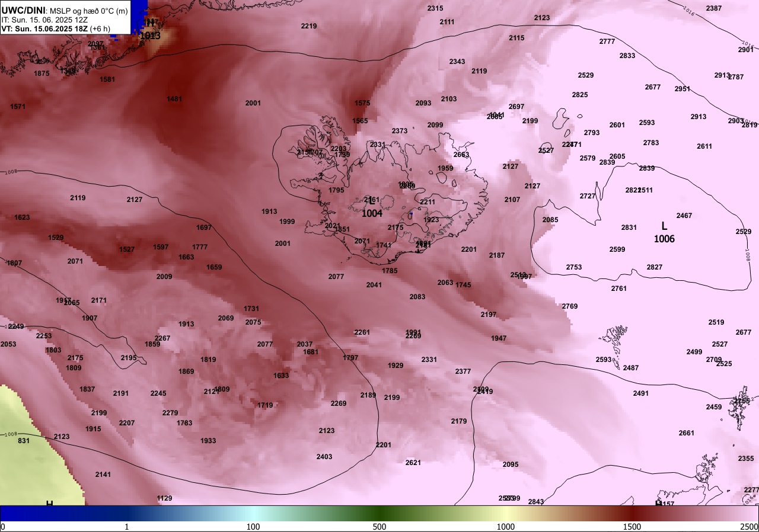The height and width of the screenshot is (532, 759).
Task: Click the height value 2219
Action: [309, 26]
